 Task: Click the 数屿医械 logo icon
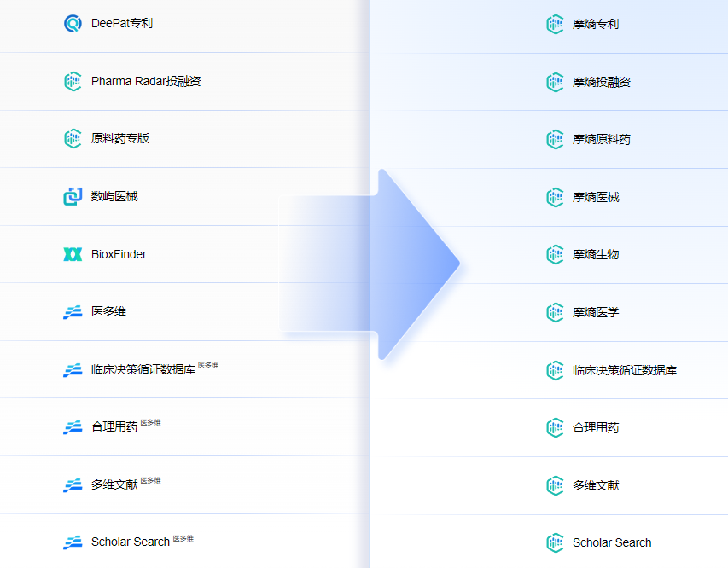pyautogui.click(x=73, y=196)
